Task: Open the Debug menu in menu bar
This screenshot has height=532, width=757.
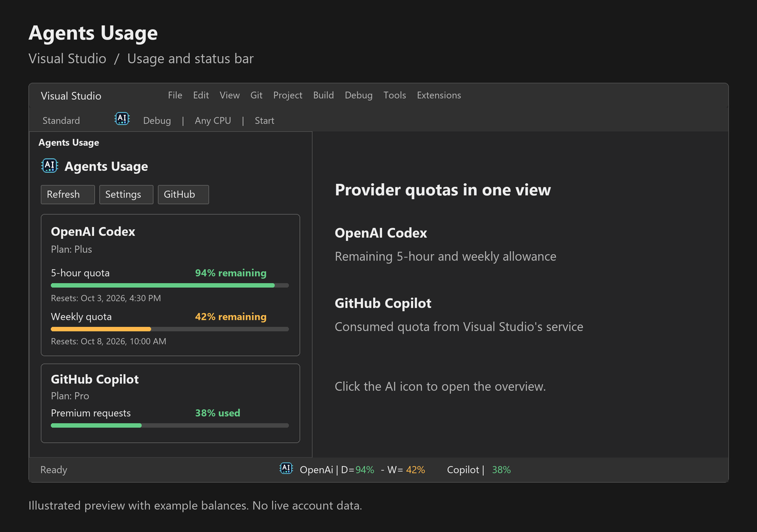Action: click(358, 95)
